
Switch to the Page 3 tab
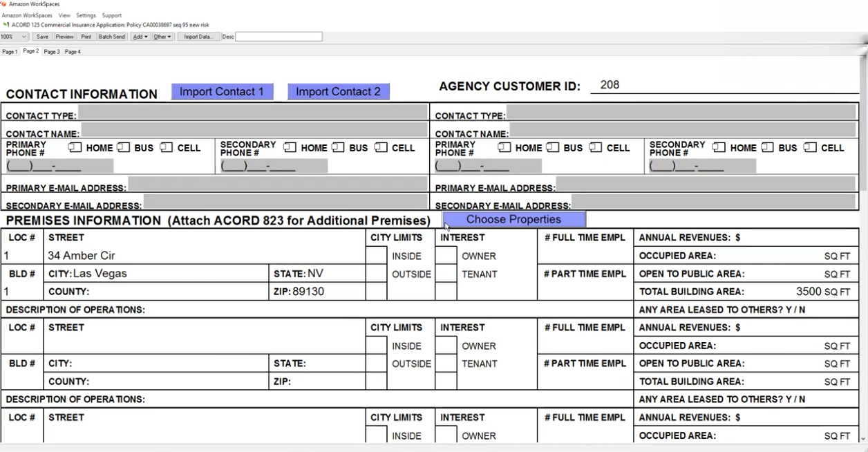tap(52, 52)
